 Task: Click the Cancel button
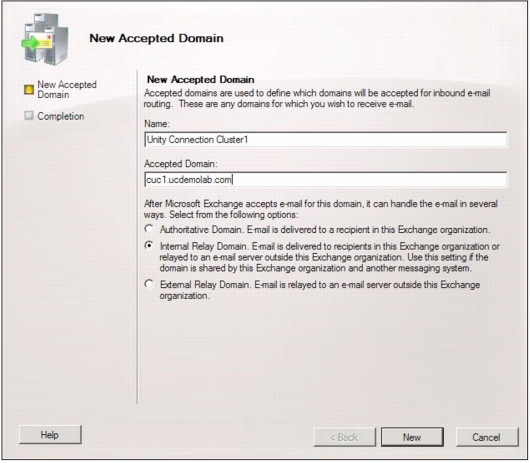[x=487, y=437]
